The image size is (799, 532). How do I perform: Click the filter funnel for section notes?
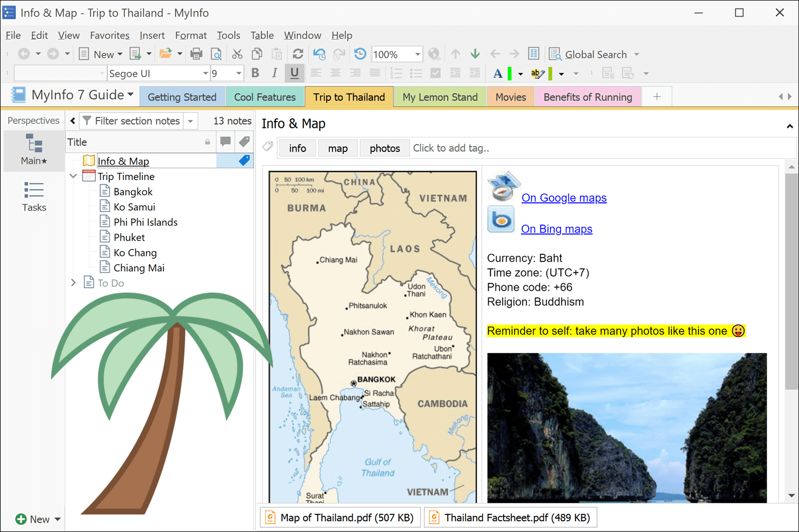click(x=87, y=121)
